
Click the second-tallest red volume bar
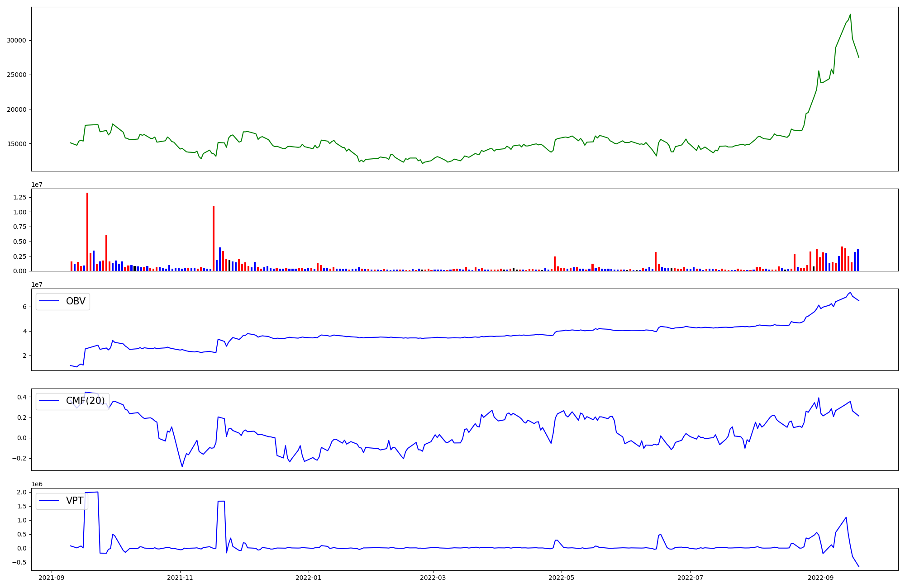point(214,237)
